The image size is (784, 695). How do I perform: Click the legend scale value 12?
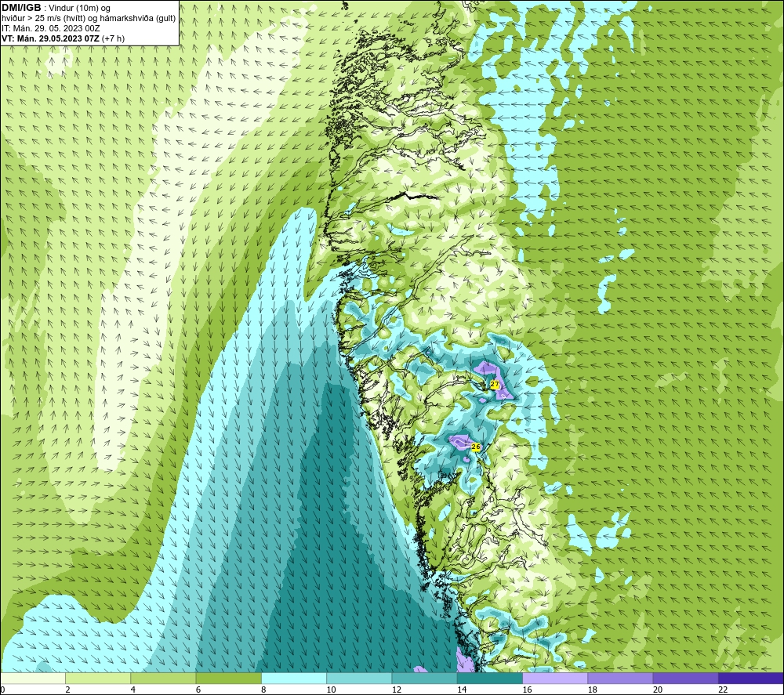pos(397,690)
